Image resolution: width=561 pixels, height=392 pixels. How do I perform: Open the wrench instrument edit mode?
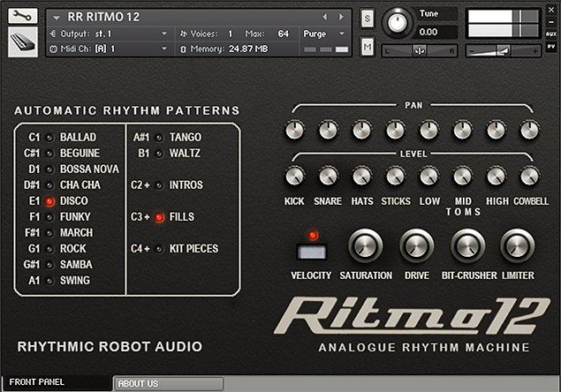23,16
